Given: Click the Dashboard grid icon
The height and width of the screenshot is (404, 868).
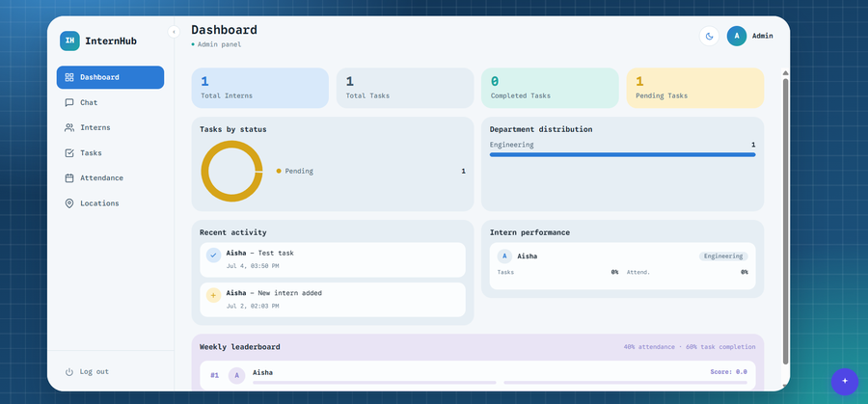Looking at the screenshot, I should tap(69, 77).
